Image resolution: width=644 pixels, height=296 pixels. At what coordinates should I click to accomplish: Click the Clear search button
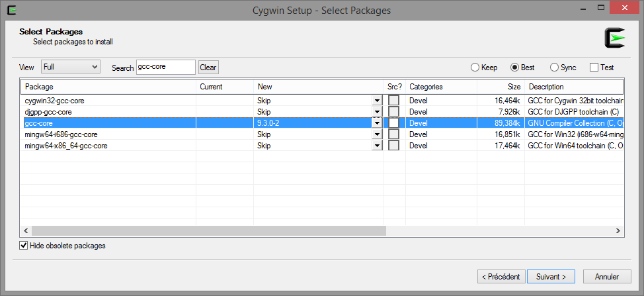(208, 68)
